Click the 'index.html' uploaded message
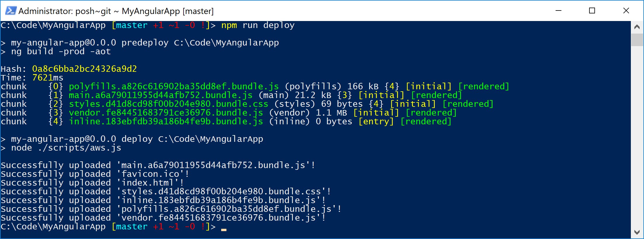The height and width of the screenshot is (239, 644). [x=92, y=183]
